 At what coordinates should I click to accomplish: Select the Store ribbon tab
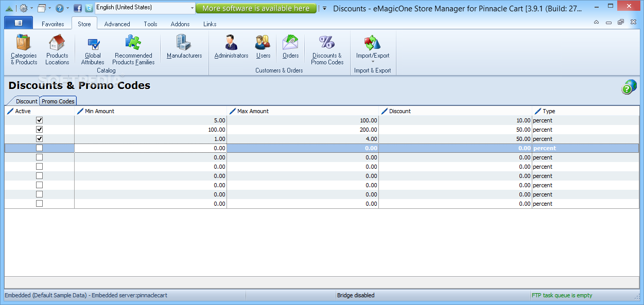click(84, 24)
